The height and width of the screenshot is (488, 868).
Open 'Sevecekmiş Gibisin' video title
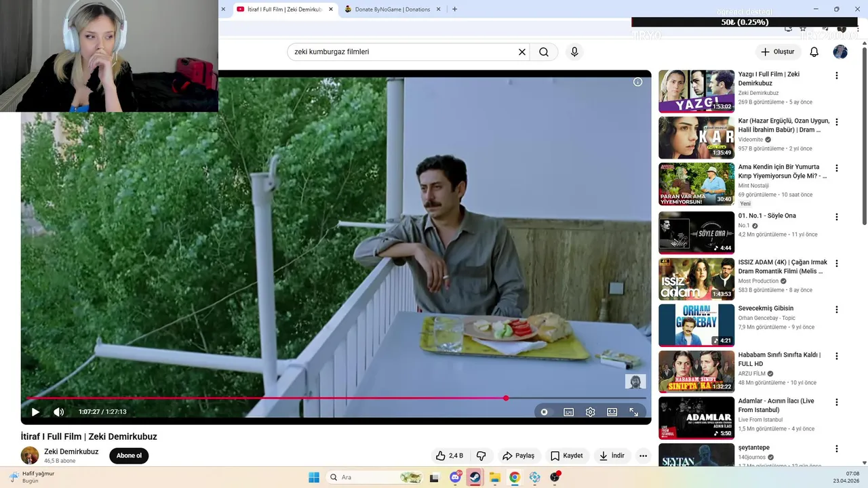tap(766, 308)
